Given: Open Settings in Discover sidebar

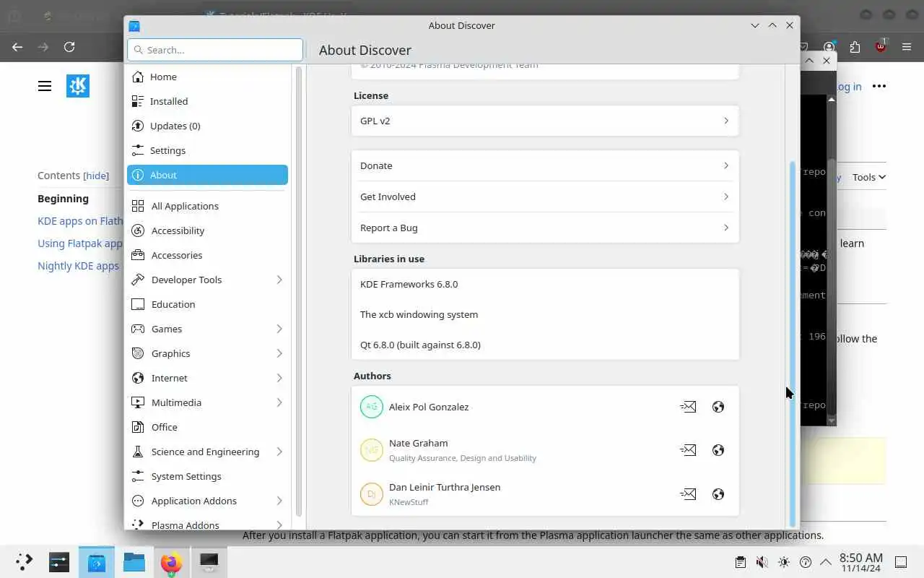Looking at the screenshot, I should pos(207,150).
